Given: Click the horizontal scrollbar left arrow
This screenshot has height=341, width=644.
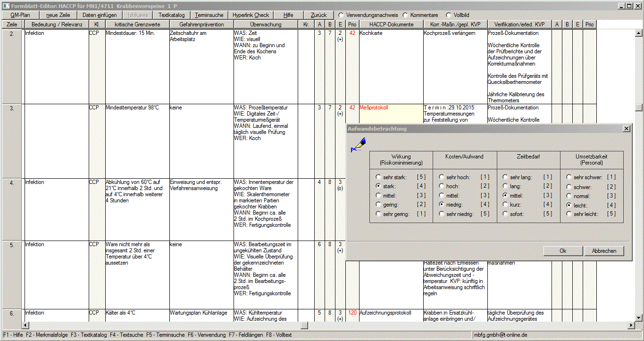Looking at the screenshot, I should (25, 325).
